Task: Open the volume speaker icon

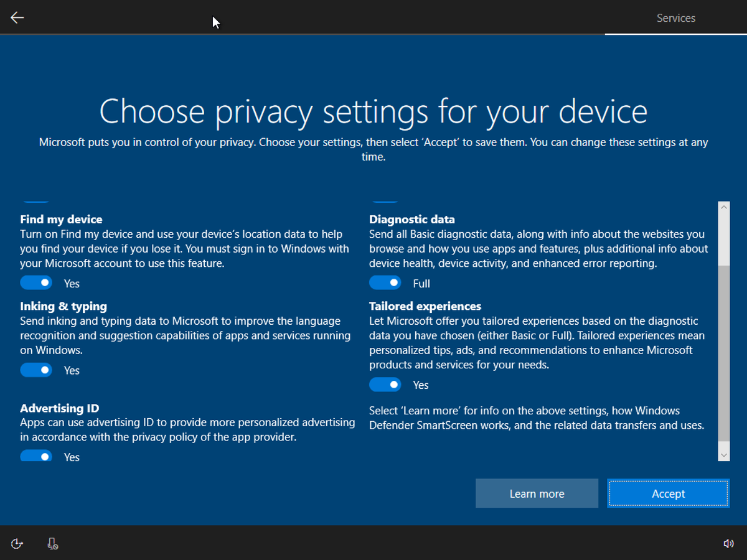Action: tap(728, 544)
